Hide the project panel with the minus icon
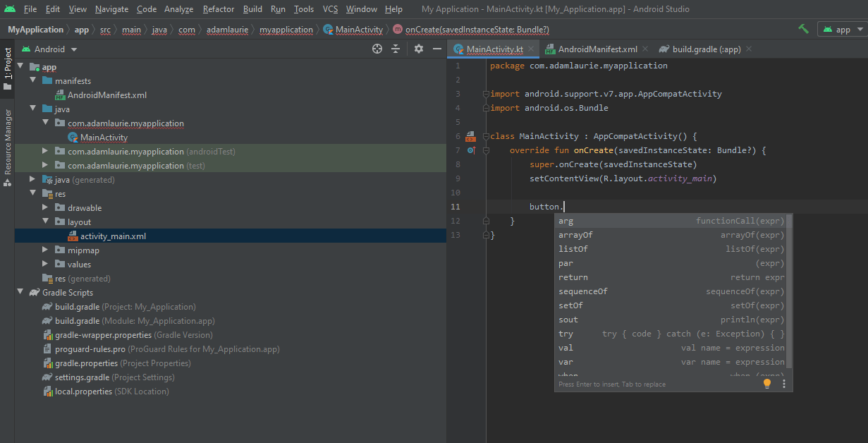This screenshot has height=443, width=868. coord(437,49)
